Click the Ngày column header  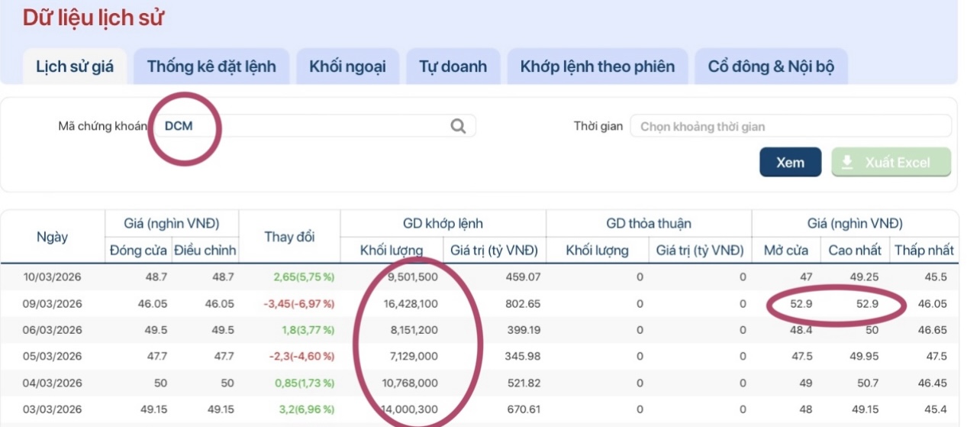click(x=52, y=237)
